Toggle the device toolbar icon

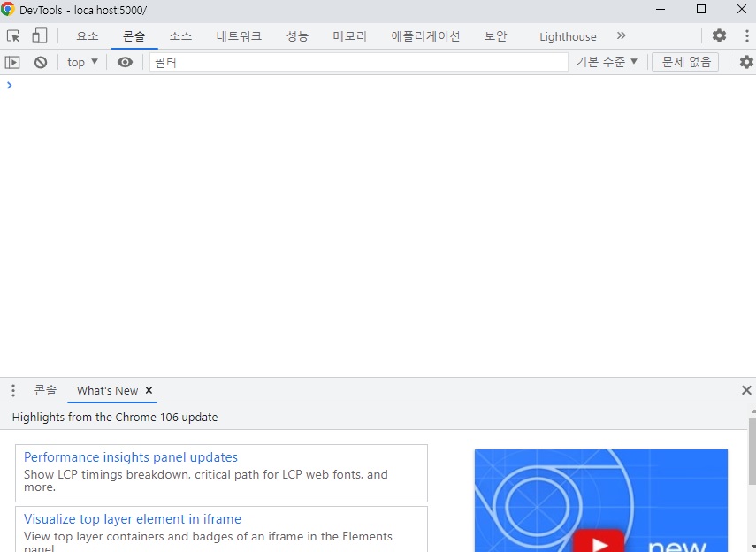coord(39,36)
